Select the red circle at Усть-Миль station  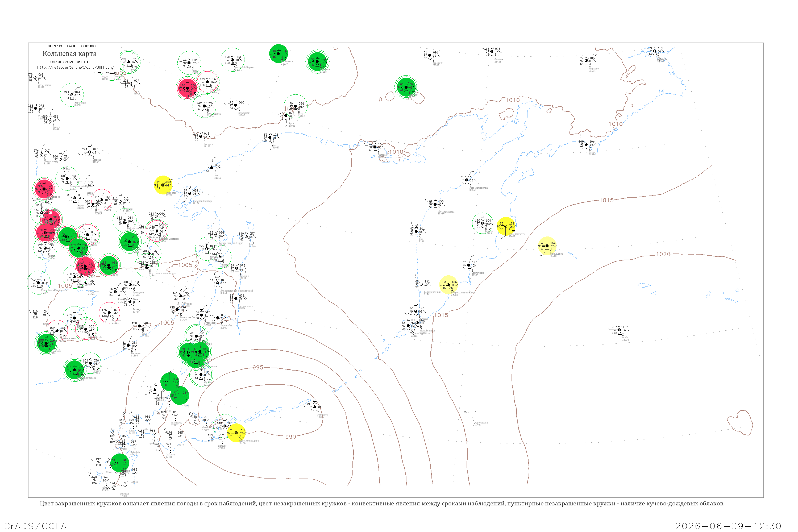[187, 88]
